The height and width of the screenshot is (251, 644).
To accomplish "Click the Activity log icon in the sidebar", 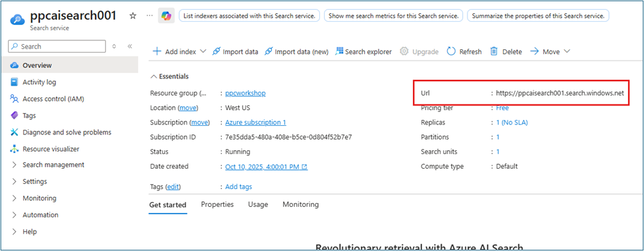I will click(x=14, y=82).
